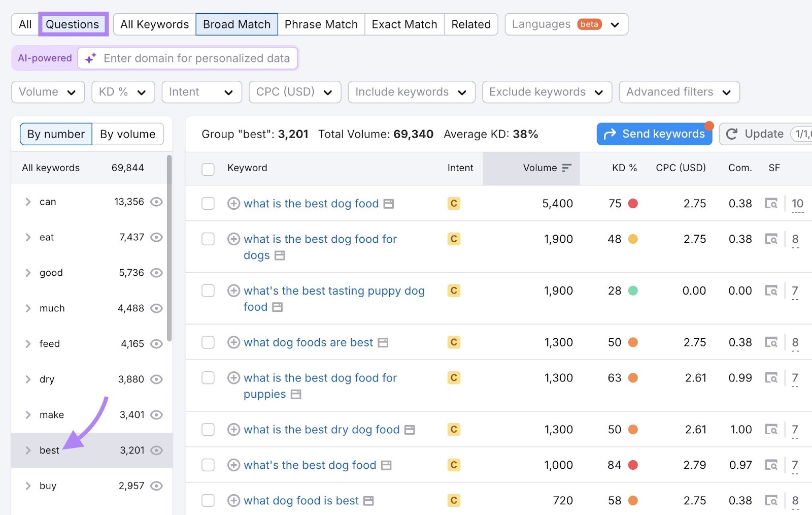Check the select-all checkbox in the Keyword header
Image resolution: width=812 pixels, height=515 pixels.
208,169
